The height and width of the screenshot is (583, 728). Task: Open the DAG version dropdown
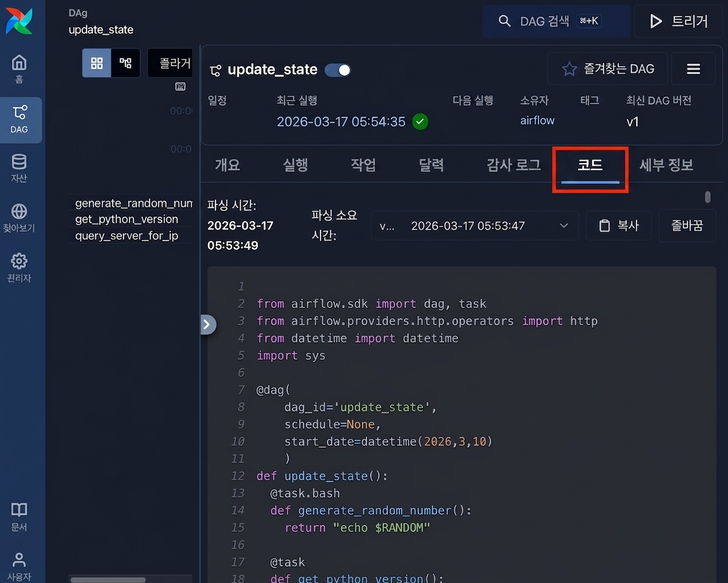click(x=475, y=226)
